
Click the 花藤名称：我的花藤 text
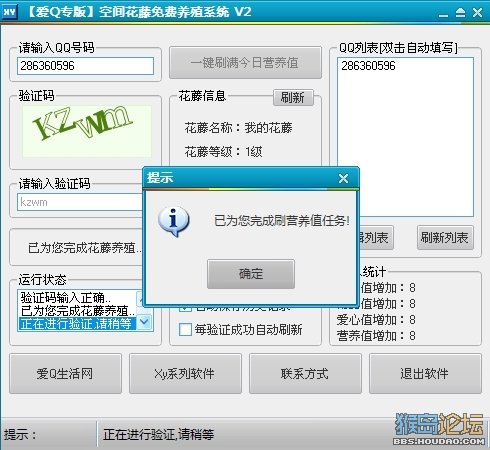tap(239, 128)
